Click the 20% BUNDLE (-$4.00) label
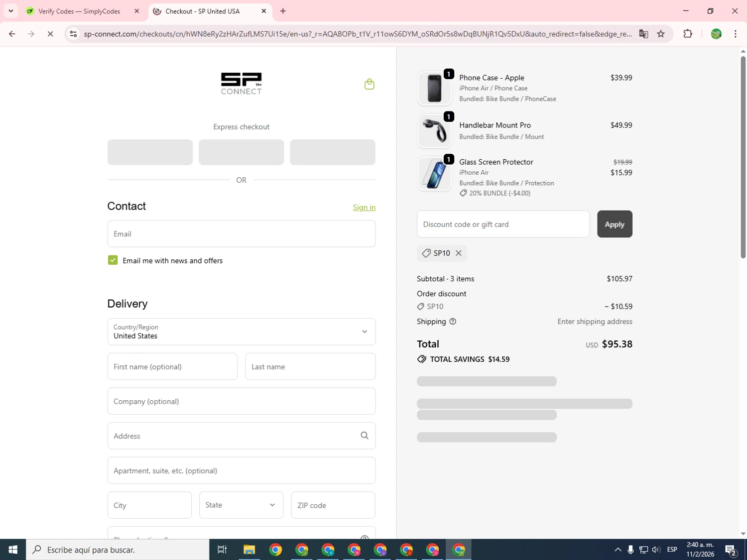 pos(499,193)
